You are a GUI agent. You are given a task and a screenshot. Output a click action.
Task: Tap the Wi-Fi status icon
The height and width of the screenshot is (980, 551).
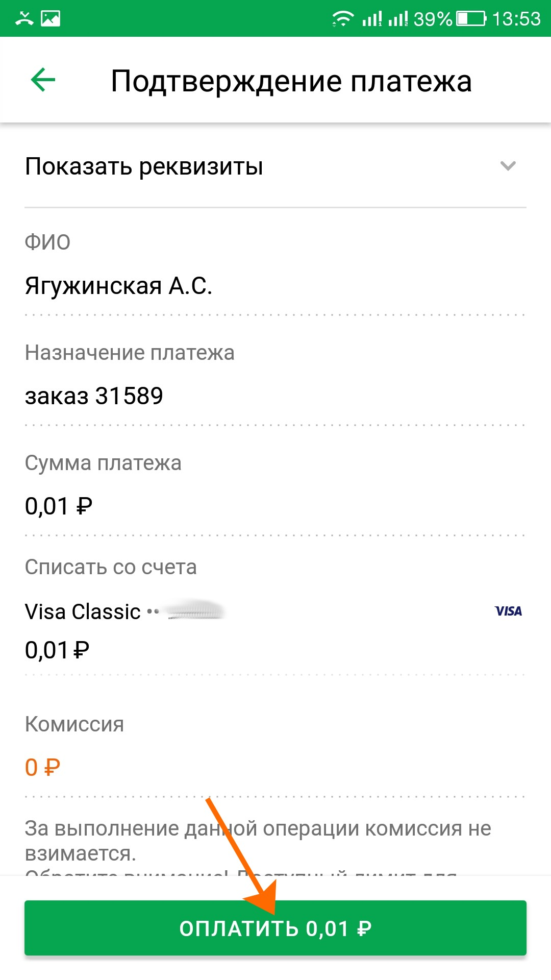click(342, 19)
